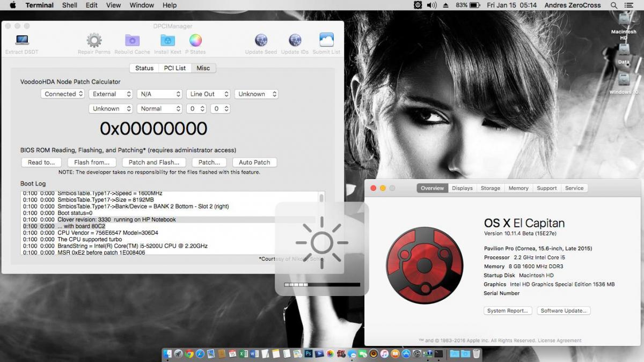
Task: Open Service tab in About This Mac
Action: tap(574, 188)
